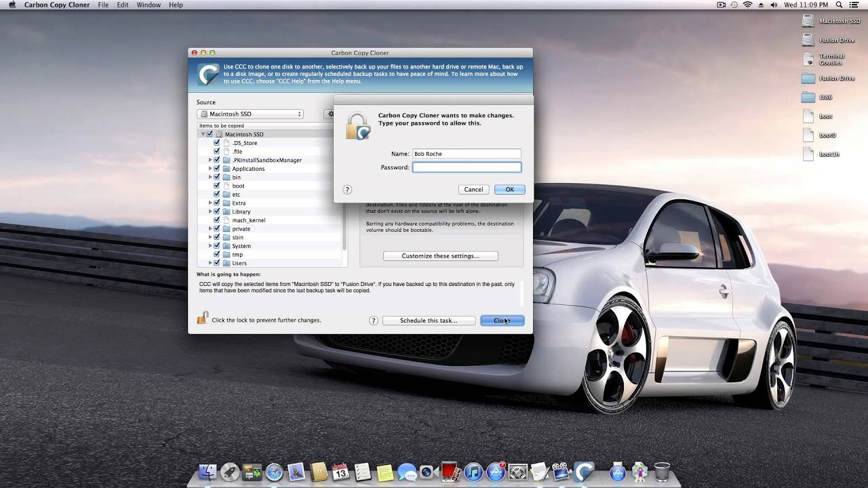The width and height of the screenshot is (868, 488).
Task: Click Carbon Copy Cloner icon in dock
Action: (584, 472)
